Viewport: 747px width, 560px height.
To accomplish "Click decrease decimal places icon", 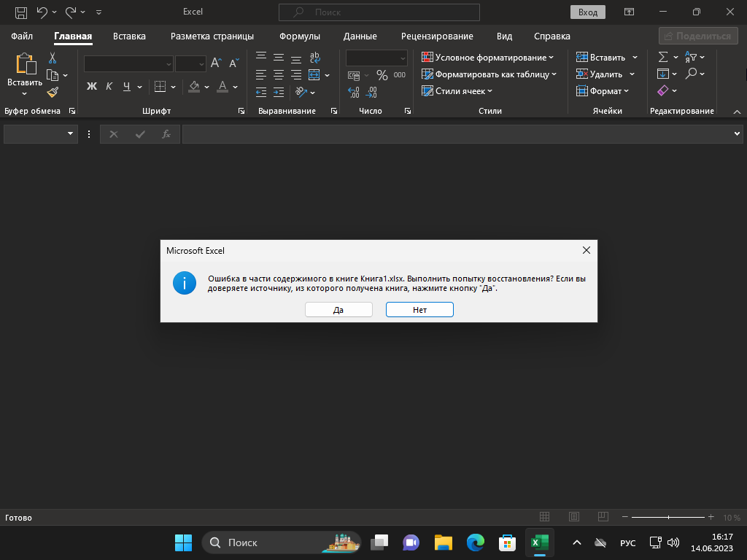I will point(371,93).
